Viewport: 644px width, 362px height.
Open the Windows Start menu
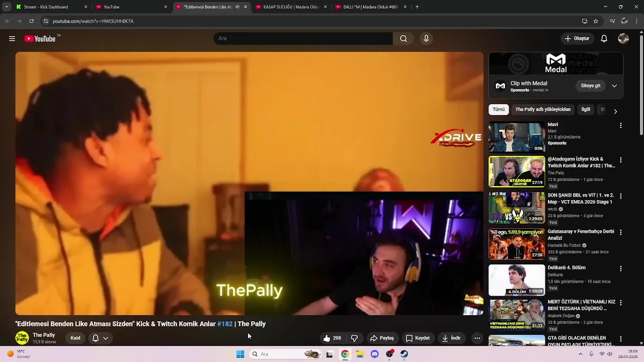240,354
